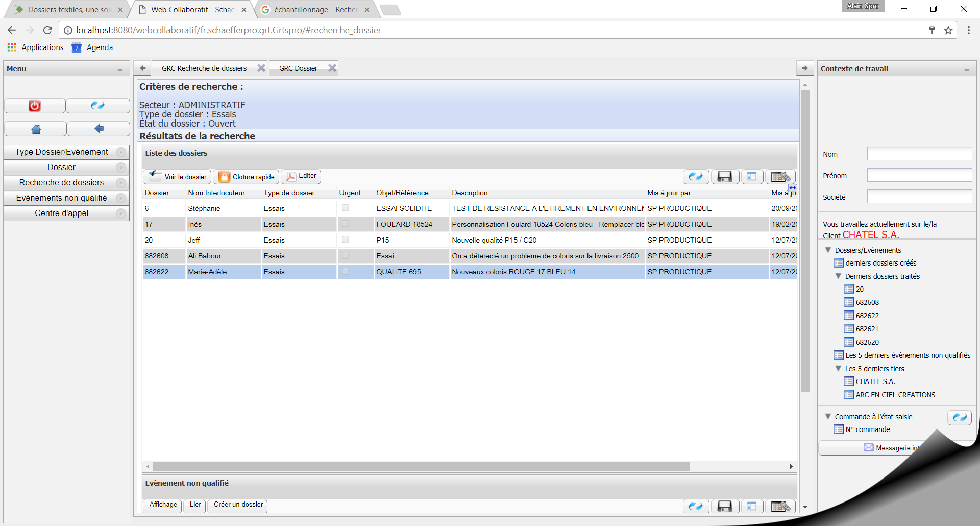Viewport: 980px width, 526px height.
Task: Check the Urgent box for dossier 682622
Action: point(346,271)
